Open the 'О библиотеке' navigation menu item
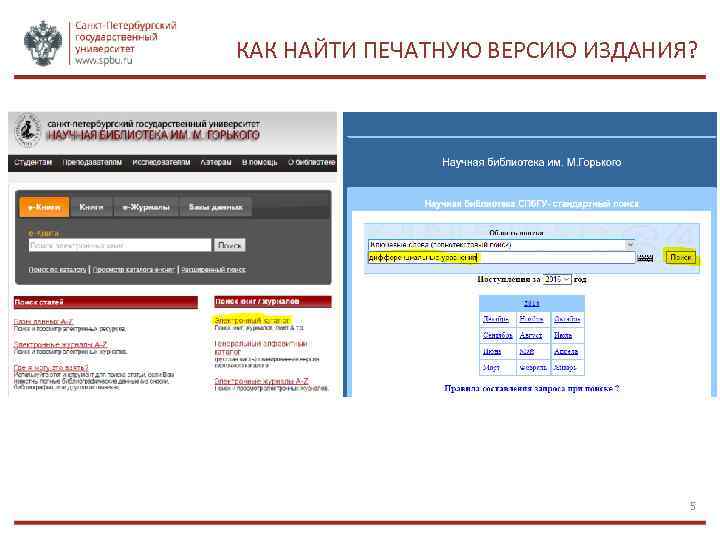This screenshot has width=720, height=540. click(312, 163)
